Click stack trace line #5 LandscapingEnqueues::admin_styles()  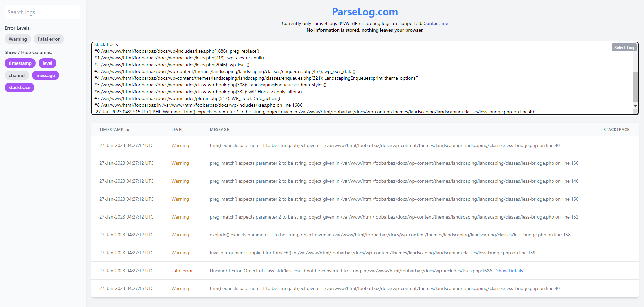click(x=210, y=85)
